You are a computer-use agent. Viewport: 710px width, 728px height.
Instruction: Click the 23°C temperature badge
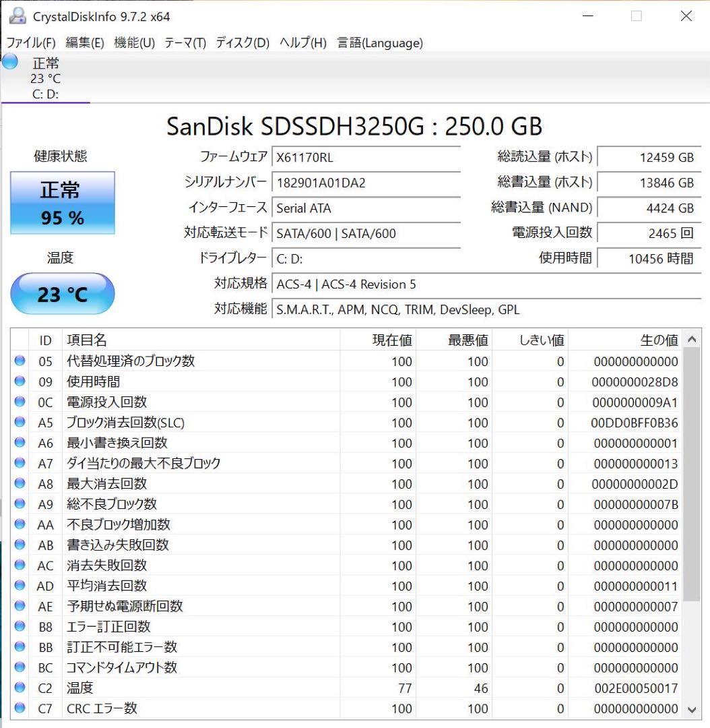point(63,293)
